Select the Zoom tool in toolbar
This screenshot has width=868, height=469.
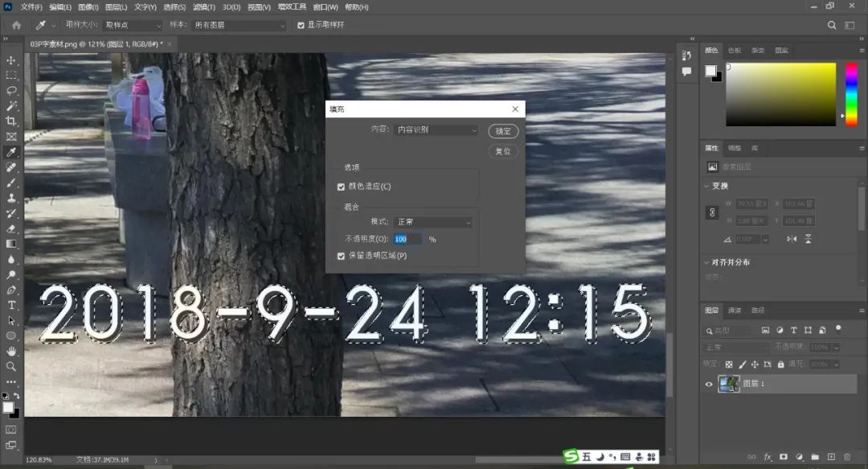pos(11,367)
